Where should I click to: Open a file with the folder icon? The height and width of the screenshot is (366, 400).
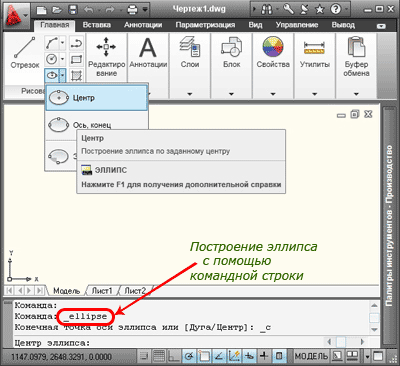tap(57, 10)
